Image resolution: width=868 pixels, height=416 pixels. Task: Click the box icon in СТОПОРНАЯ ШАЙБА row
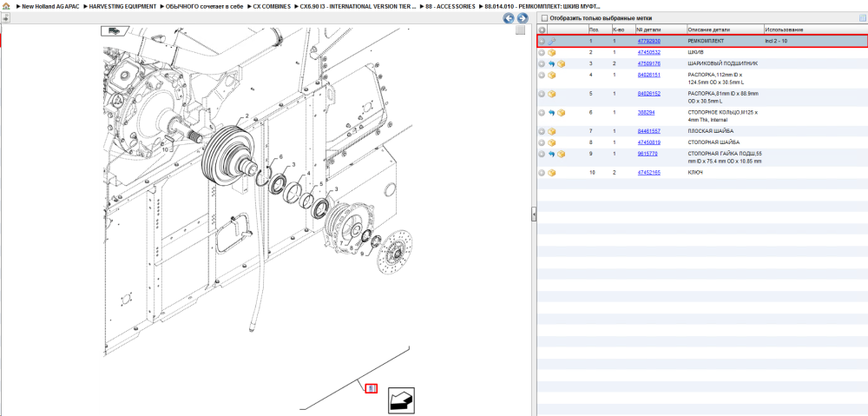(552, 143)
